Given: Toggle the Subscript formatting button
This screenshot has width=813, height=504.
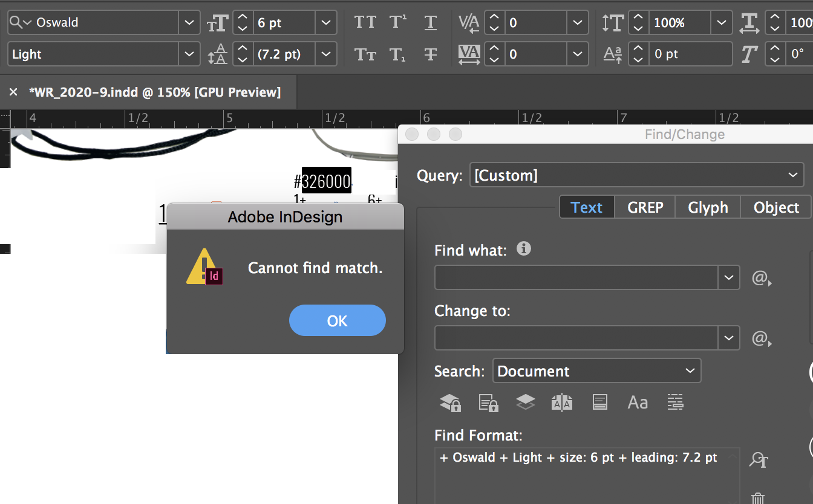Looking at the screenshot, I should pos(398,54).
